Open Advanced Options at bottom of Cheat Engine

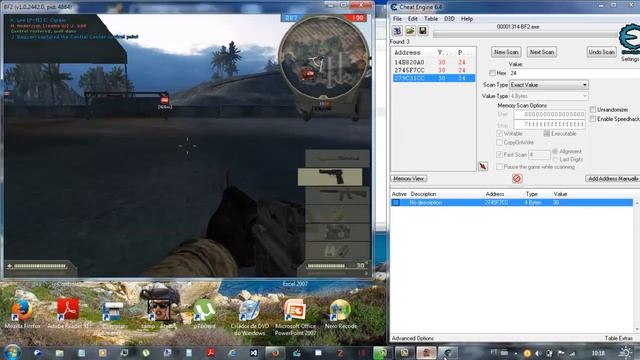coord(413,338)
